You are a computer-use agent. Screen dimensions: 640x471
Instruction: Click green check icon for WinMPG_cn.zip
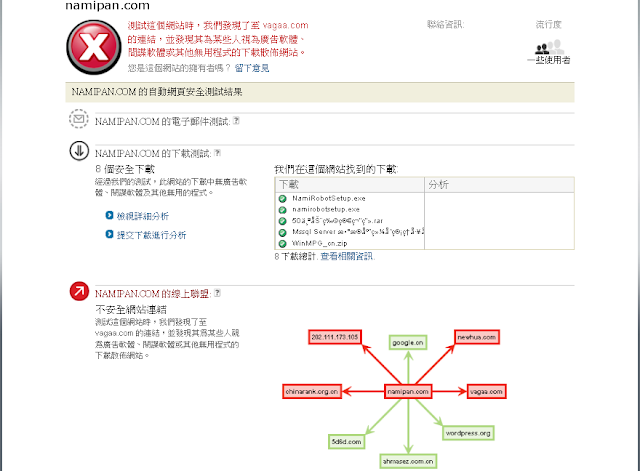coord(282,244)
